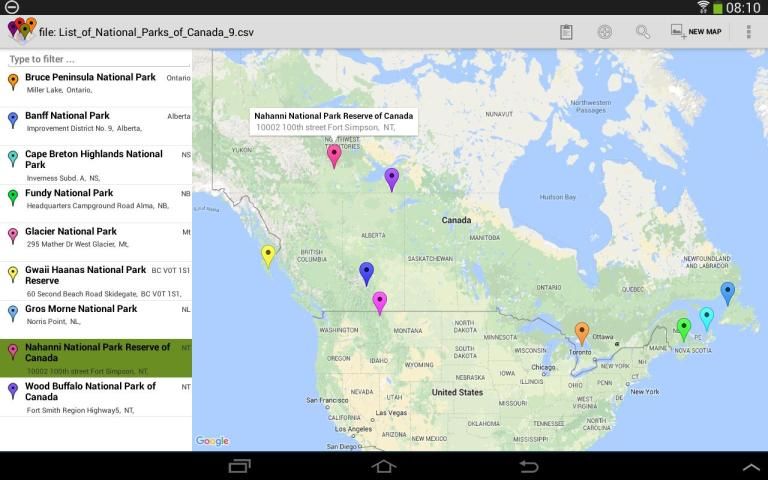Screen dimensions: 768x480
Task: Click the purple pin in Northwest Territories
Action: [392, 178]
